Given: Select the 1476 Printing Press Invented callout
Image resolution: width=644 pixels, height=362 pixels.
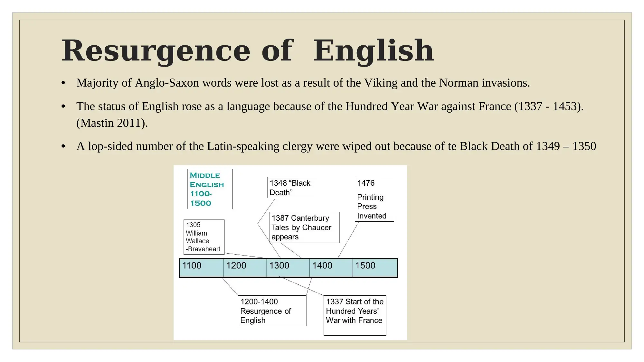Looking at the screenshot, I should point(374,199).
